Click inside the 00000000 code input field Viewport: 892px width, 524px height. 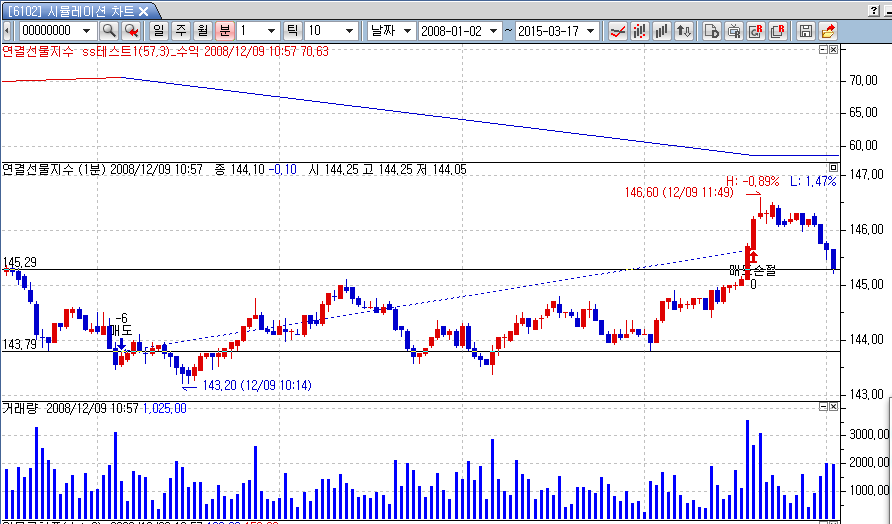coord(49,31)
